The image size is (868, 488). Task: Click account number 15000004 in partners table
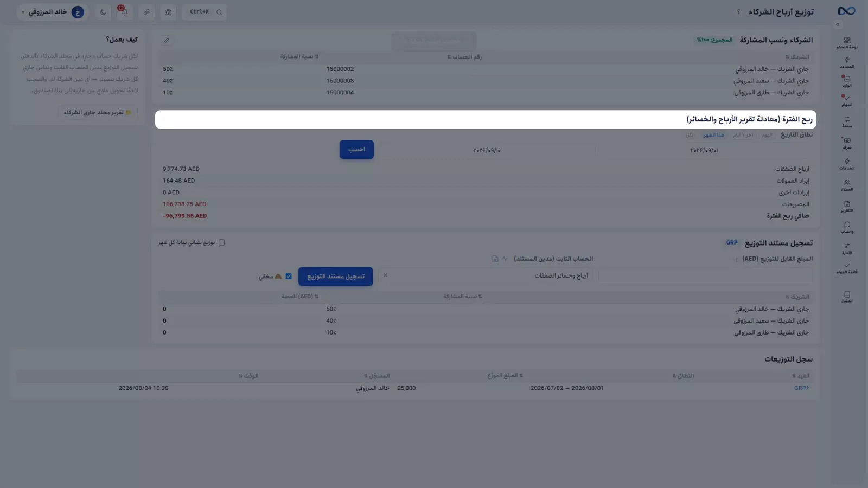point(340,93)
